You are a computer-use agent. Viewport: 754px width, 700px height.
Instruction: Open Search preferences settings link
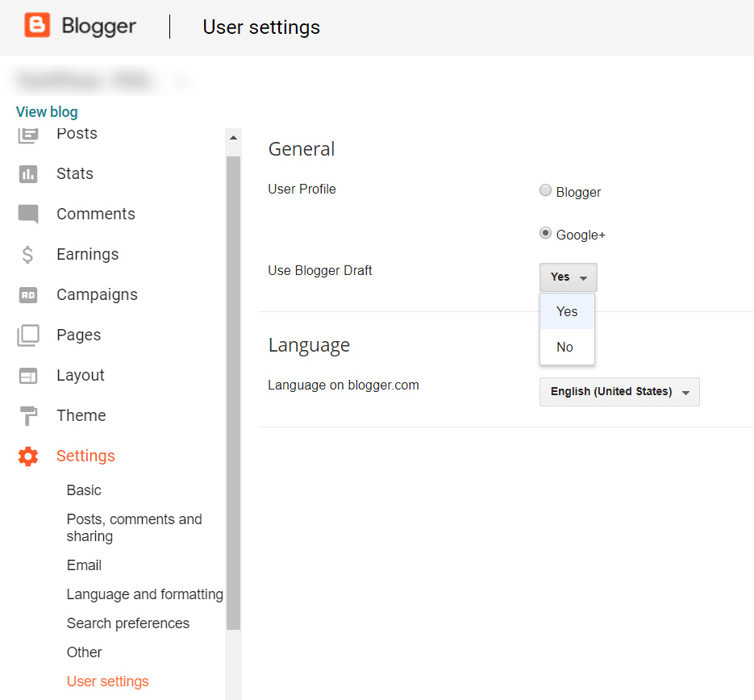[x=128, y=623]
